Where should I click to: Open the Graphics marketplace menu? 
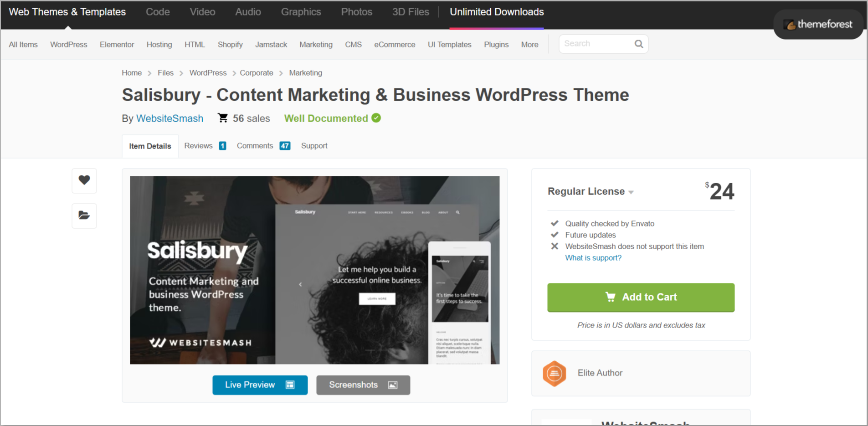click(x=301, y=12)
